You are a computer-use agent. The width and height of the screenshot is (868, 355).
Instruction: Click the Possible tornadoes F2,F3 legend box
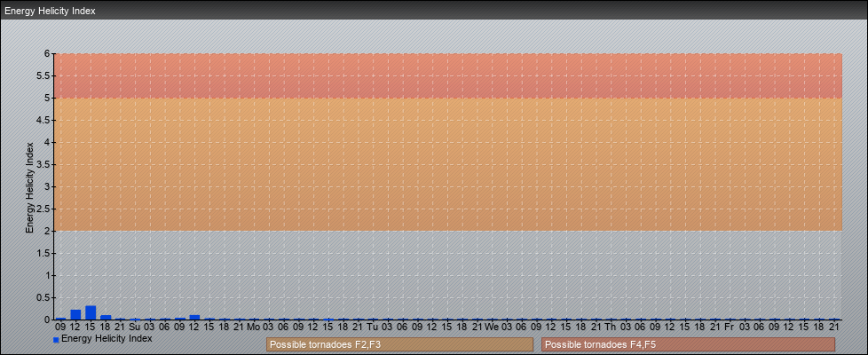pyautogui.click(x=399, y=344)
